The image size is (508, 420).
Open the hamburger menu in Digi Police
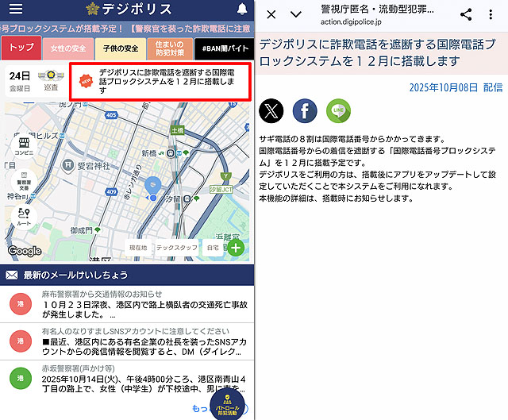click(15, 10)
